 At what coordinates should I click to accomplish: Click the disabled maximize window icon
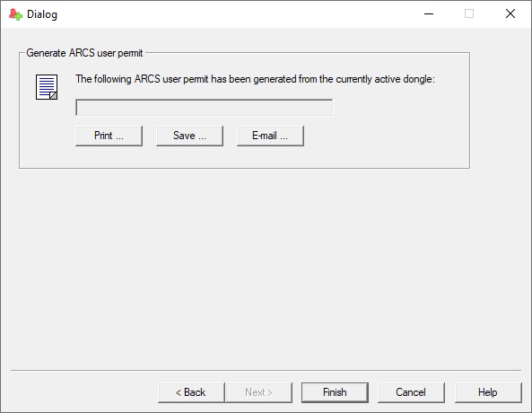pyautogui.click(x=469, y=14)
